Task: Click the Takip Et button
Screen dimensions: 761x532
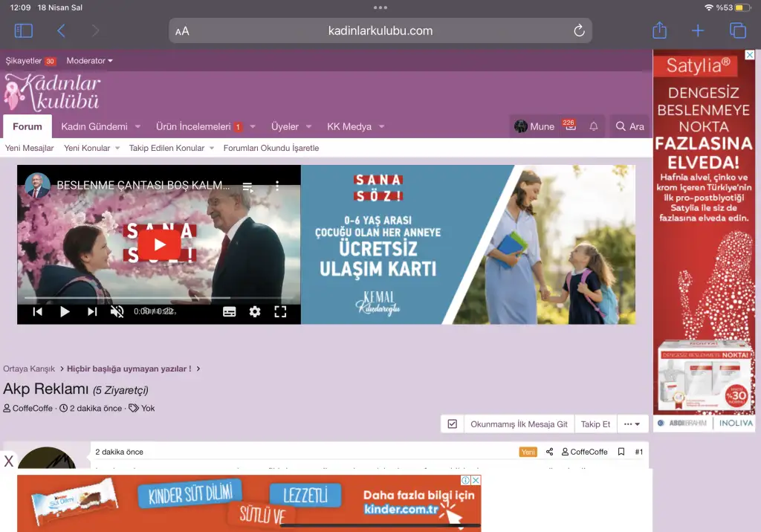Action: pyautogui.click(x=595, y=424)
